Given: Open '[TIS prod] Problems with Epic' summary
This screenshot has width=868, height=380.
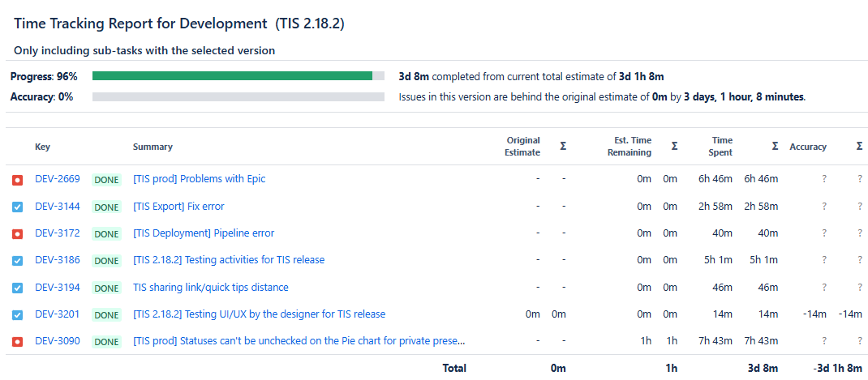Looking at the screenshot, I should pyautogui.click(x=200, y=179).
